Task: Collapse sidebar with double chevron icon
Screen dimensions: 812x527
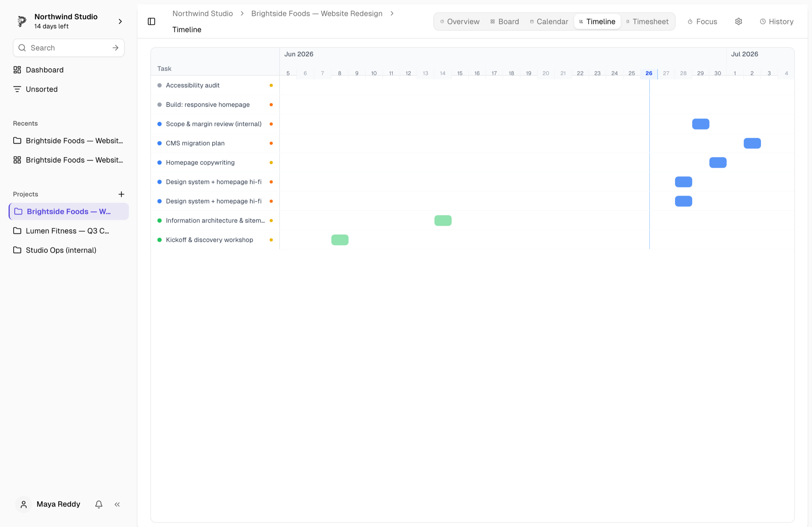Action: tap(117, 504)
